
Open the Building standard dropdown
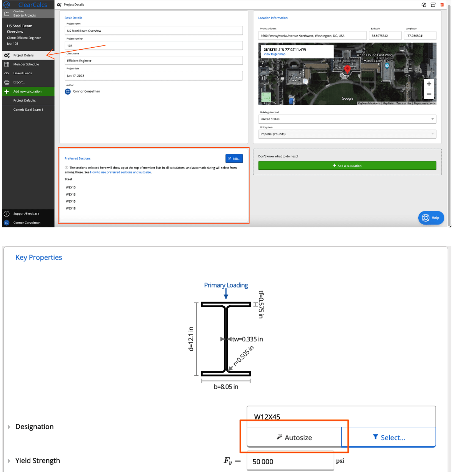(x=347, y=119)
